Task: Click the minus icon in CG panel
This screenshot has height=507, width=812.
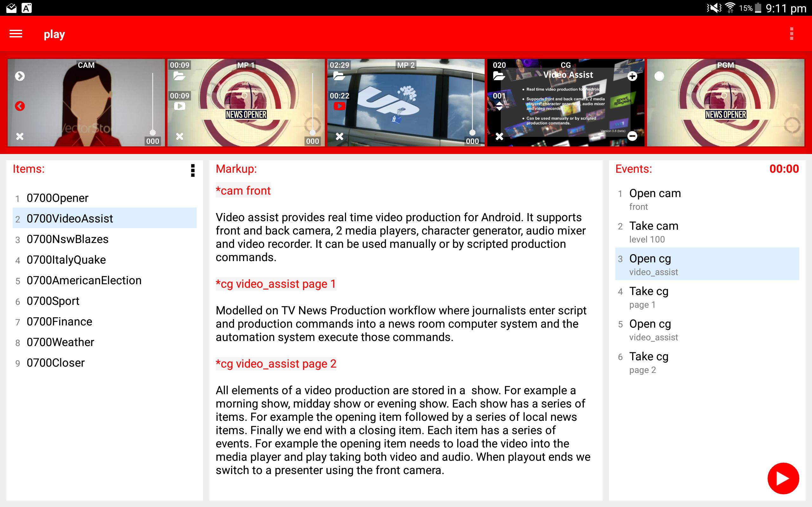Action: [632, 136]
